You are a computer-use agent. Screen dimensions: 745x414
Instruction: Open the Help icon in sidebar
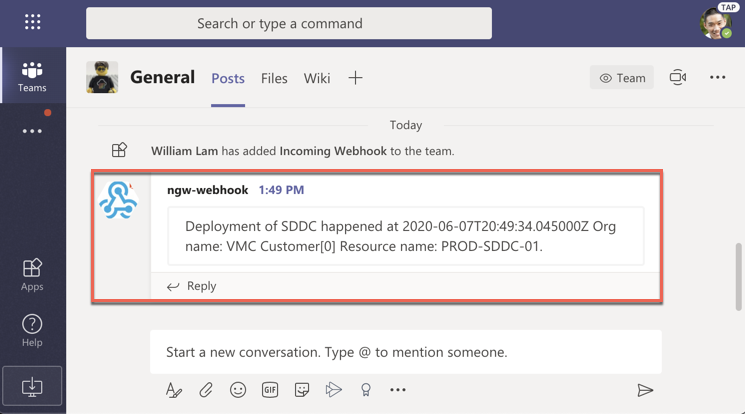click(32, 329)
